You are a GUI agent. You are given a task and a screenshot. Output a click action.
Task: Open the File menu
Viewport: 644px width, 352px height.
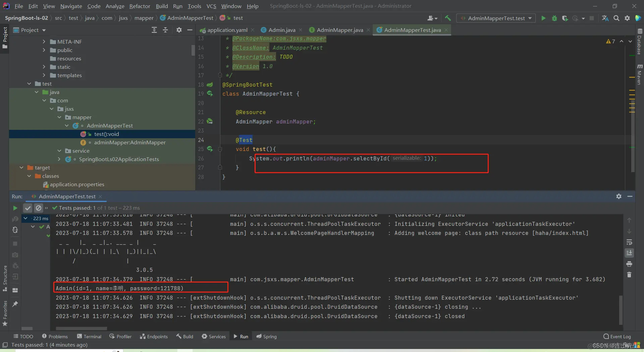[x=19, y=6]
